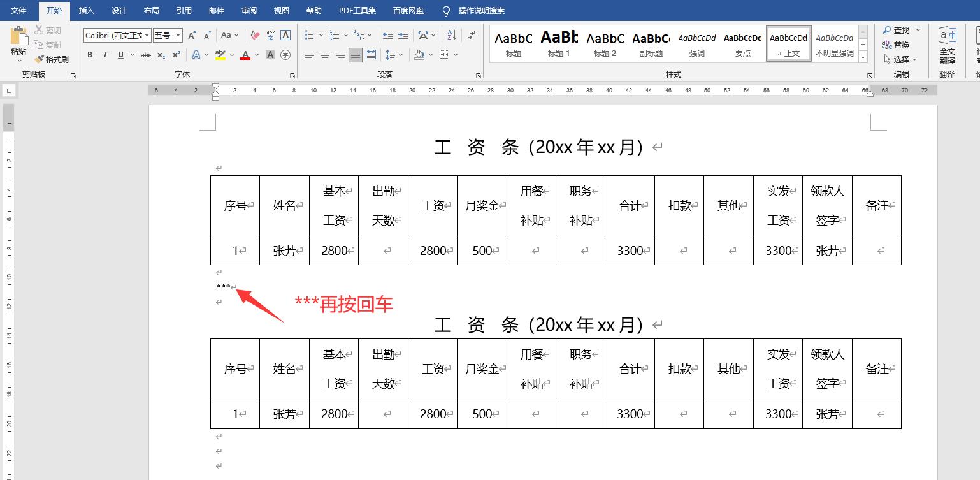This screenshot has height=480, width=980.
Task: Enable center alignment for the paragraph
Action: tap(324, 54)
